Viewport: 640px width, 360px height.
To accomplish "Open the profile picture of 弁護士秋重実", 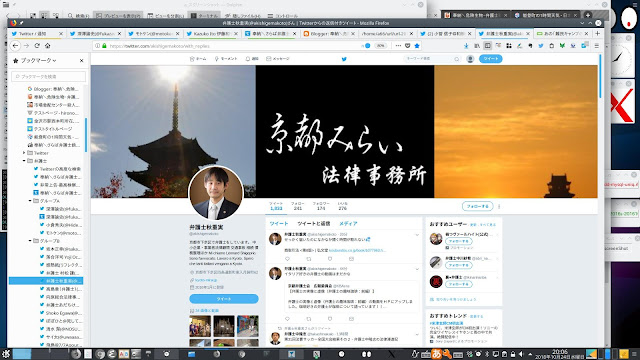I will 216,193.
